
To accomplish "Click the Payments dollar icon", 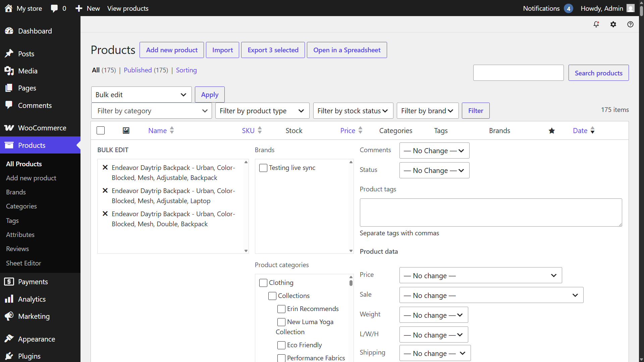I will point(9,282).
